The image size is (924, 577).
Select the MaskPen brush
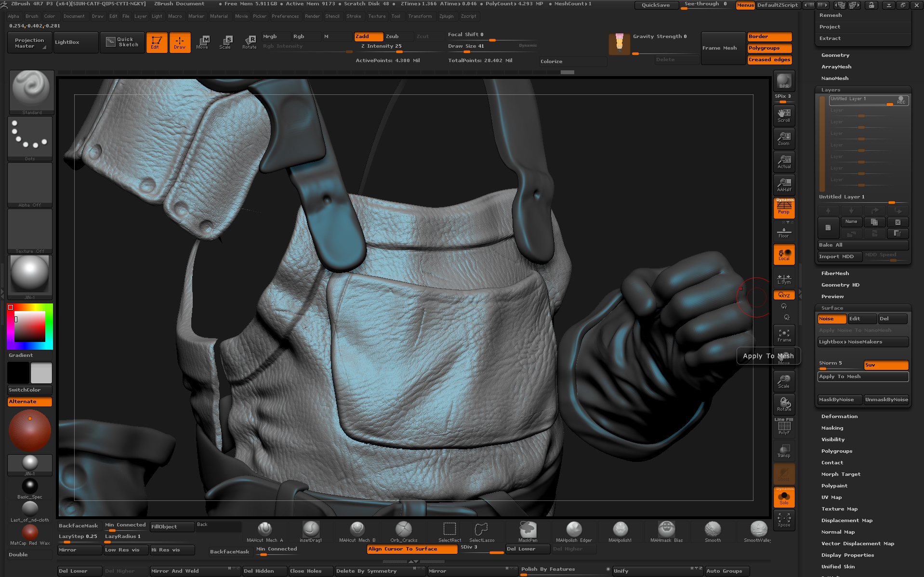pyautogui.click(x=528, y=532)
